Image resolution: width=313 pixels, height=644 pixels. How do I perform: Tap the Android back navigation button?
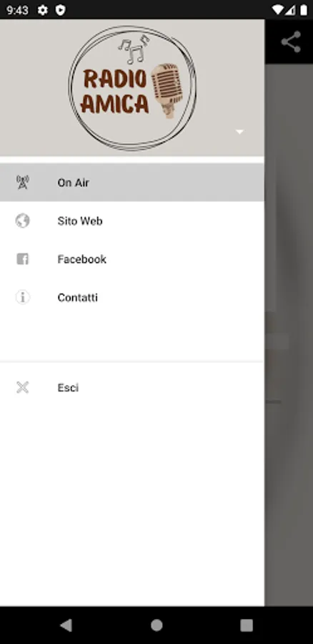pos(66,625)
